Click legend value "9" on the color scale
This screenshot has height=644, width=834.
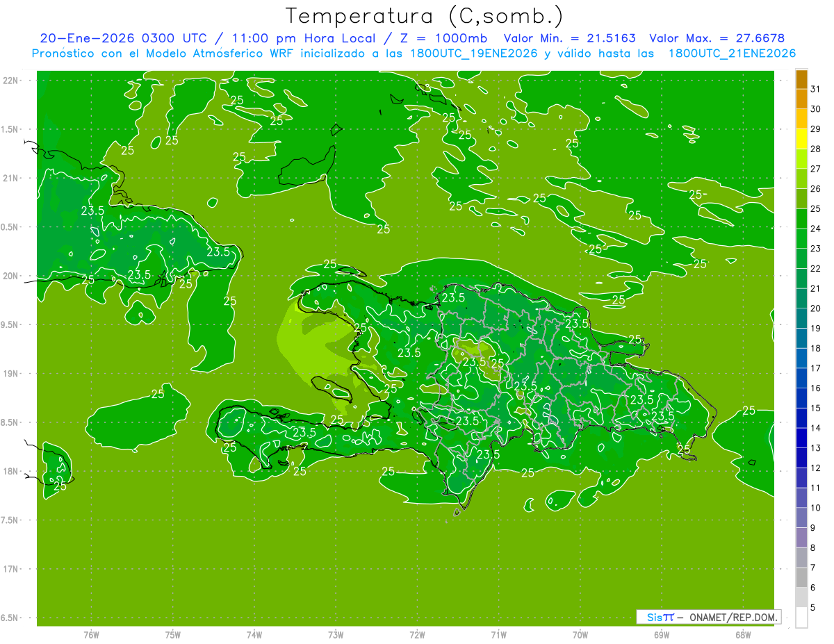813,528
